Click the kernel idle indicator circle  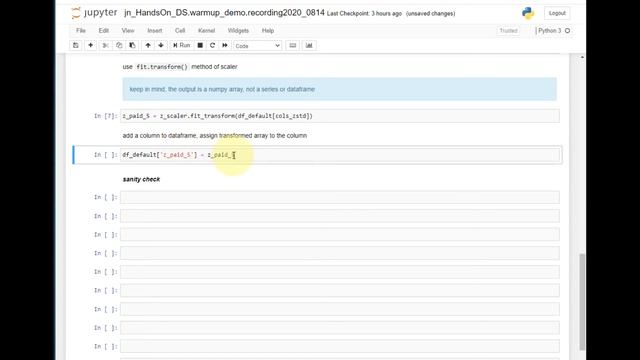tap(567, 31)
